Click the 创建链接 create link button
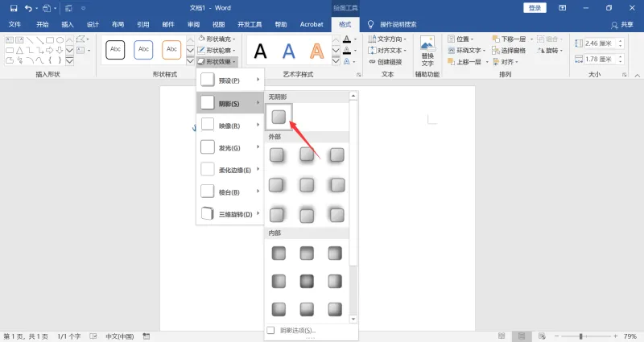 point(386,62)
